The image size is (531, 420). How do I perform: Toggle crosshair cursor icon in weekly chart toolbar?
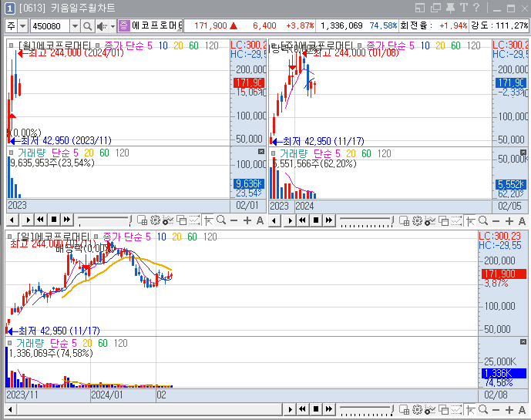(x=471, y=221)
